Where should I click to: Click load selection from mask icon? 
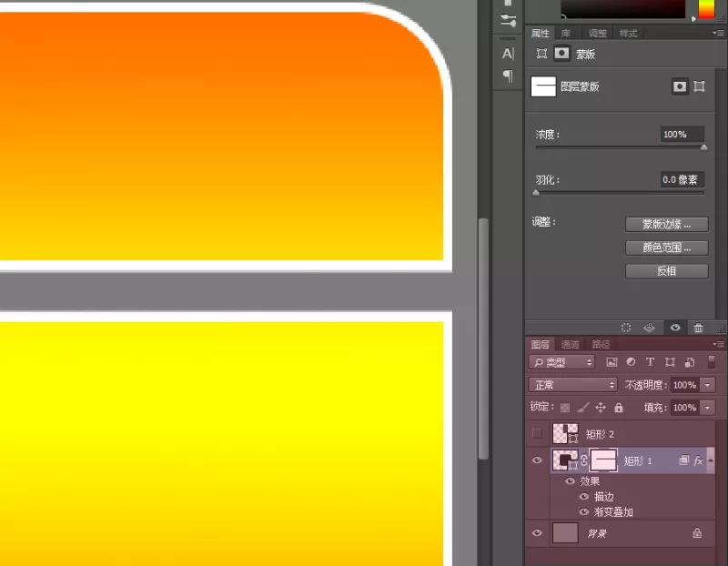(x=626, y=328)
